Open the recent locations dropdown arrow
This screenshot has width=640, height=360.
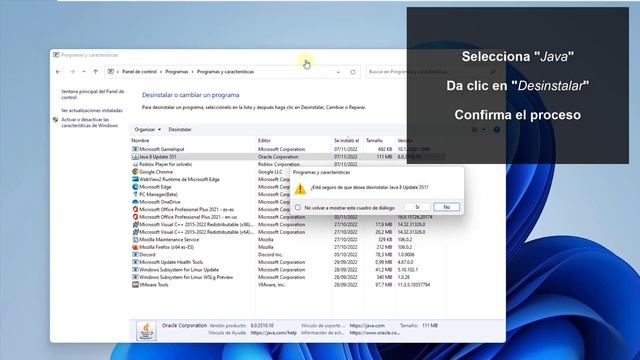pos(84,72)
